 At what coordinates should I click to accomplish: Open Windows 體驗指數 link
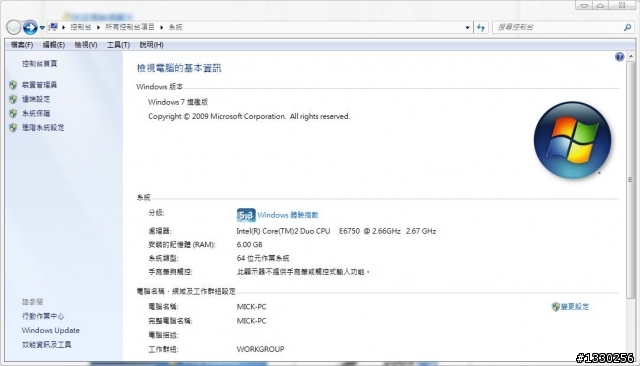pos(288,215)
